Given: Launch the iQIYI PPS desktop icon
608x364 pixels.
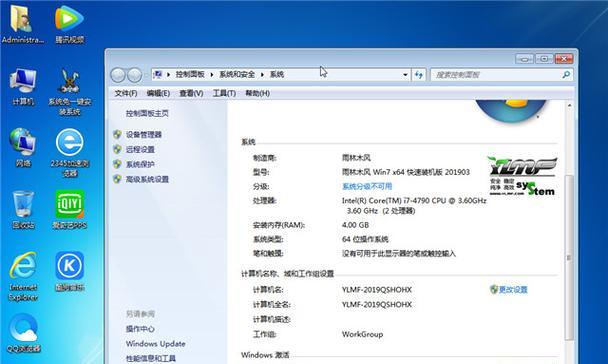Looking at the screenshot, I should click(x=69, y=209).
